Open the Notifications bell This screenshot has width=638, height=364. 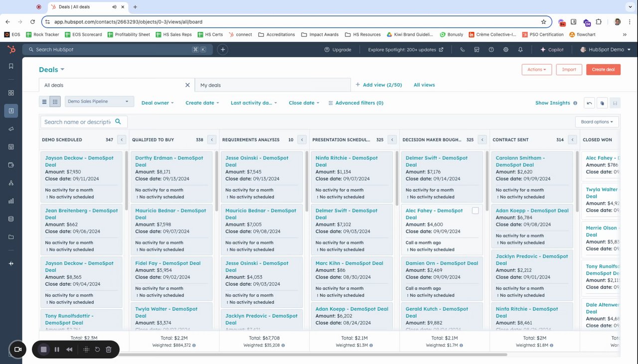520,50
